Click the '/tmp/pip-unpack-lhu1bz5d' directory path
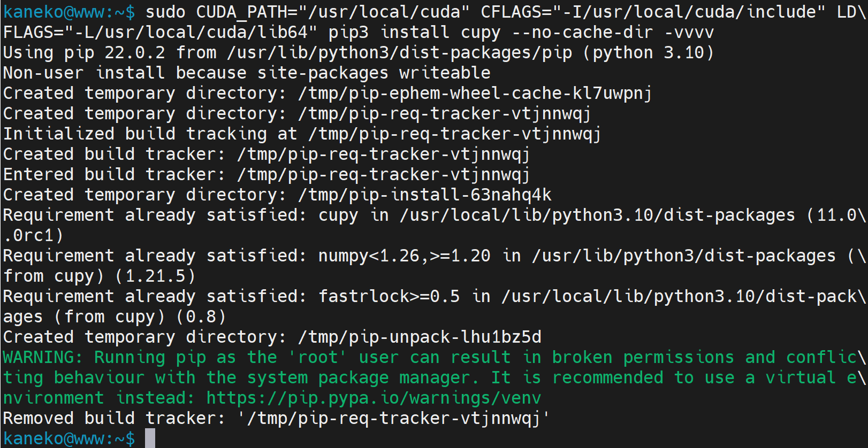Image resolution: width=868 pixels, height=448 pixels. click(420, 337)
